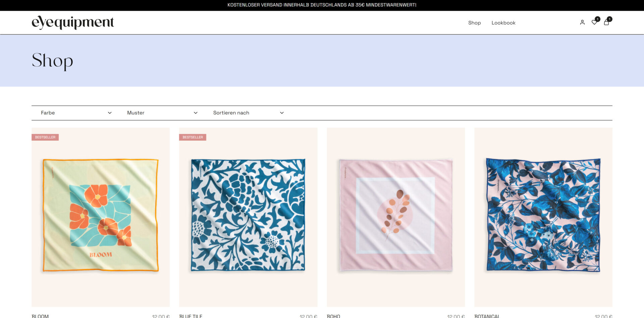Open the BLOOM scarf product image
This screenshot has height=318, width=644.
point(100,217)
